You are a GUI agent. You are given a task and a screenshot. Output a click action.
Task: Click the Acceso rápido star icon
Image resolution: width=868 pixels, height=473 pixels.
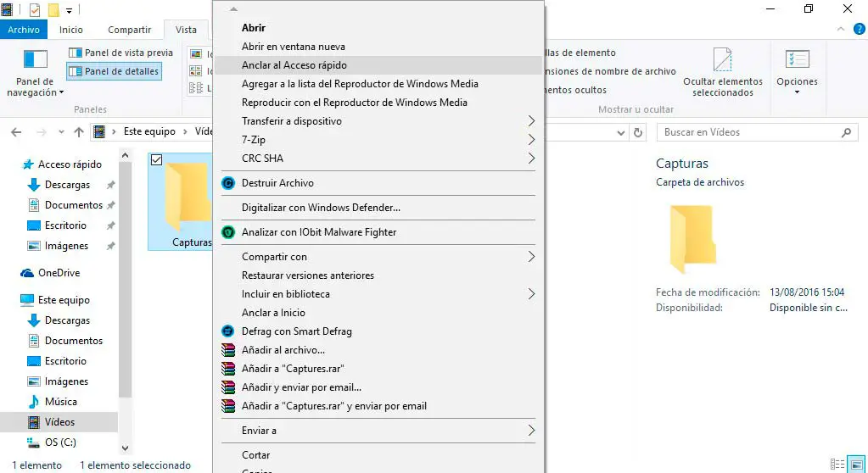[28, 164]
